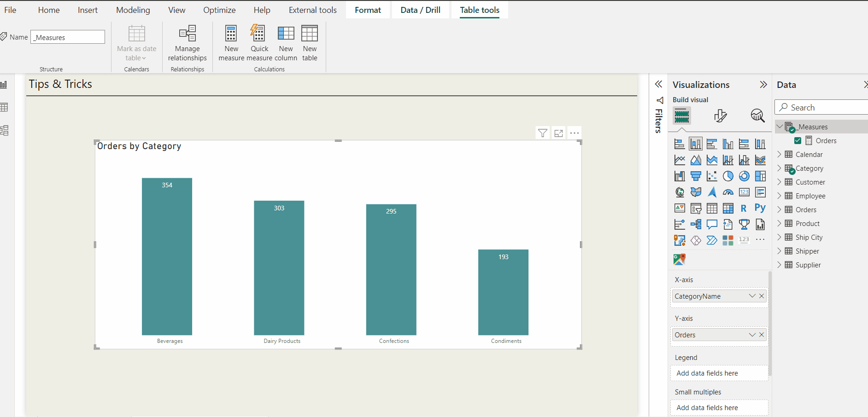Open the Analytics pane (magnifier icon)
868x417 pixels.
click(758, 116)
